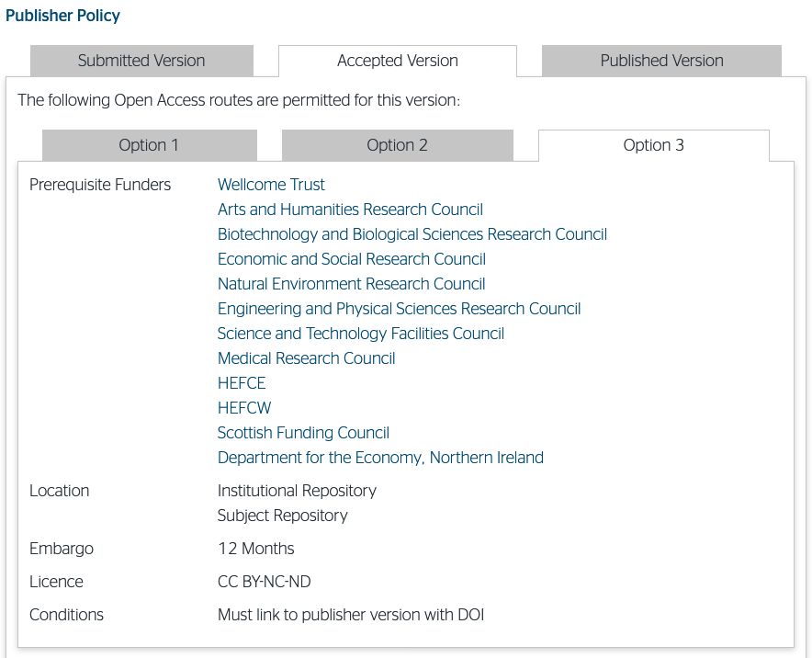Follow Science and Technology Facilities Council link
The height and width of the screenshot is (658, 812).
[x=360, y=334]
